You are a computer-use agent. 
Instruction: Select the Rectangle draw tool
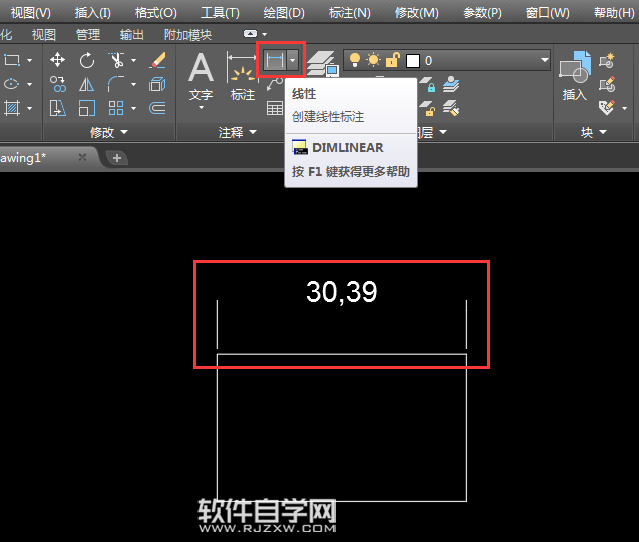point(12,60)
